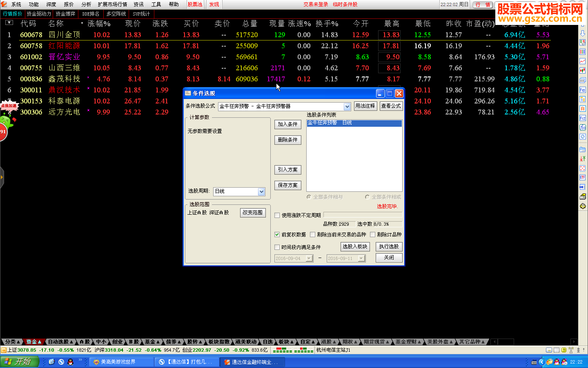Click the blue export arrow sidebar icon
The width and height of the screenshot is (588, 368).
[583, 187]
